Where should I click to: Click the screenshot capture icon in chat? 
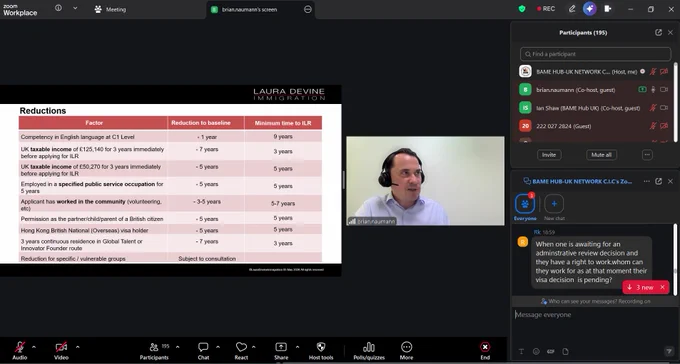tap(551, 351)
